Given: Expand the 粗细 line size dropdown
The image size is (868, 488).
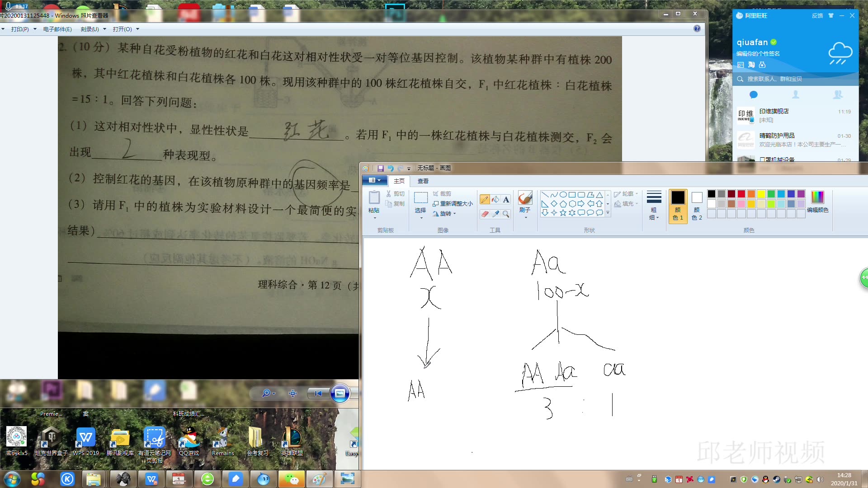Looking at the screenshot, I should pos(654,206).
